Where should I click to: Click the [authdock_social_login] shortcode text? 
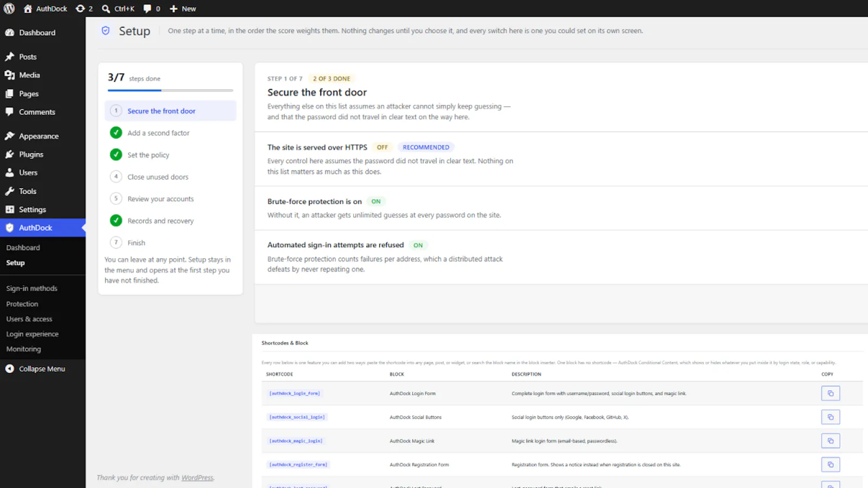[x=297, y=417]
